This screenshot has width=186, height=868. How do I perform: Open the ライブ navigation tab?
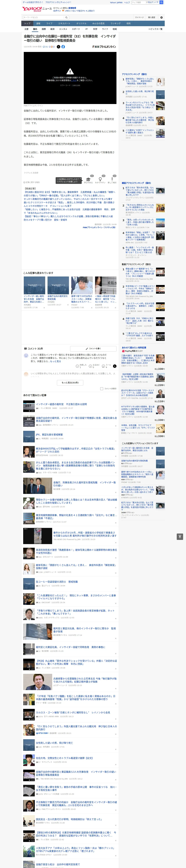coord(49,24)
